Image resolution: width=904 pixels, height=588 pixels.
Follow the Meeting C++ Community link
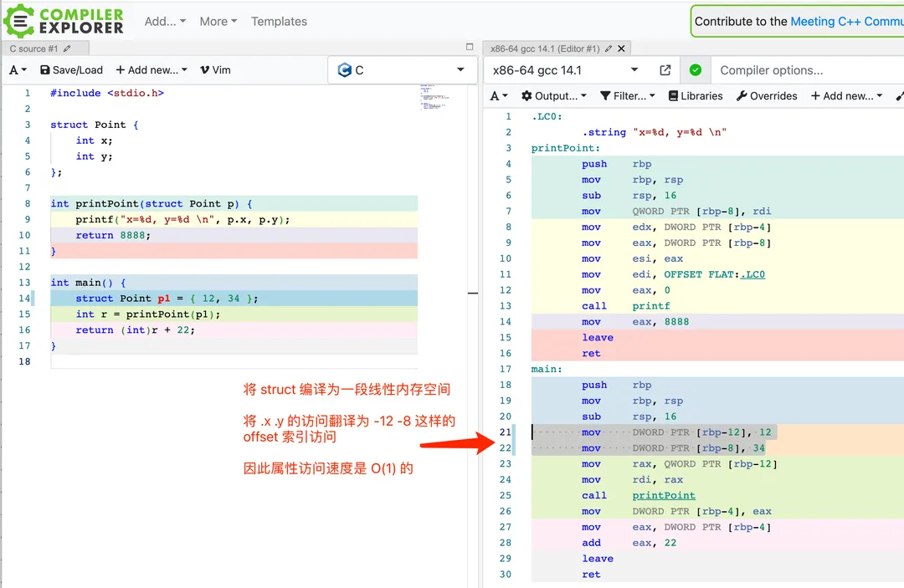tap(846, 22)
